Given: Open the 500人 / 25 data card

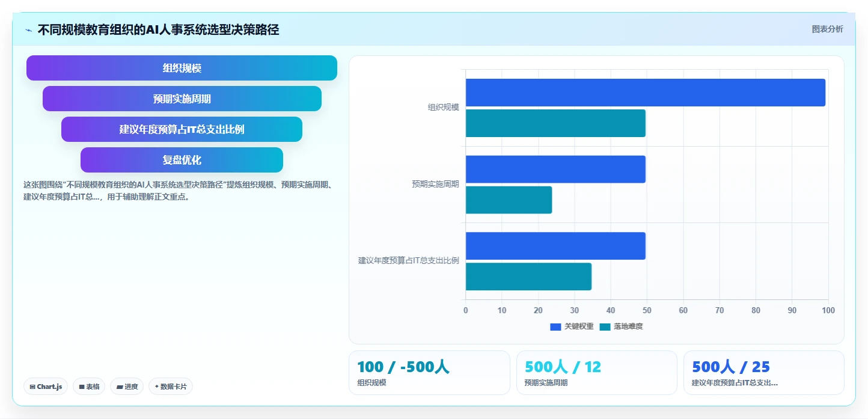Looking at the screenshot, I should coord(764,373).
